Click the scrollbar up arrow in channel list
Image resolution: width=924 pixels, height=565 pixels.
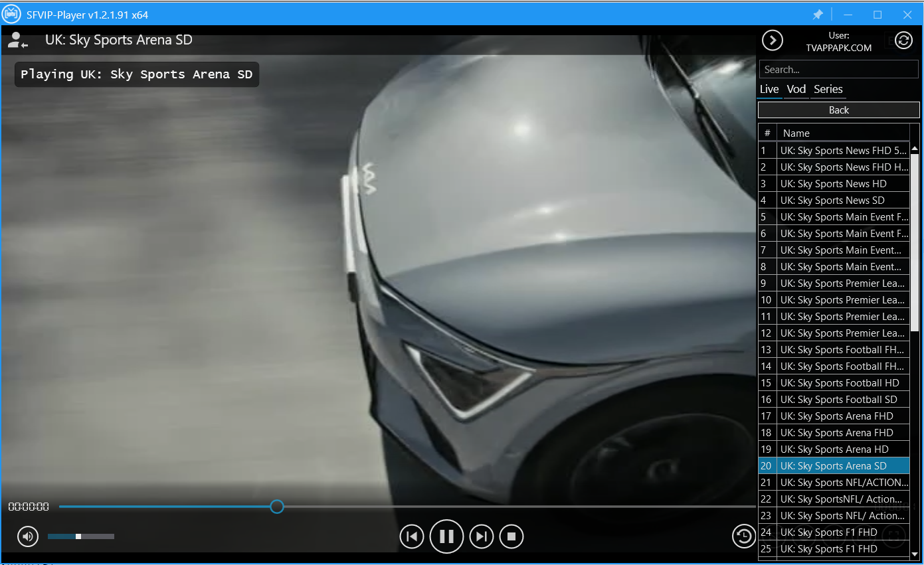[x=915, y=148]
